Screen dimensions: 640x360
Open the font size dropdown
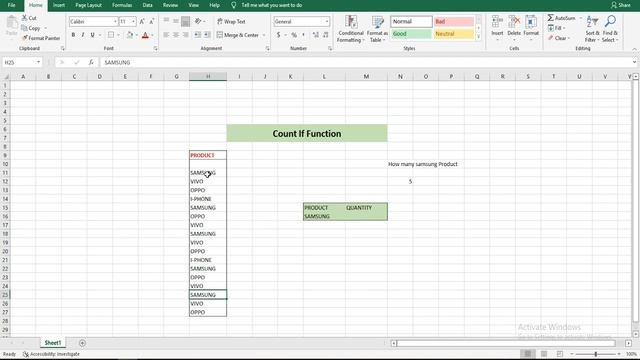[x=133, y=21]
